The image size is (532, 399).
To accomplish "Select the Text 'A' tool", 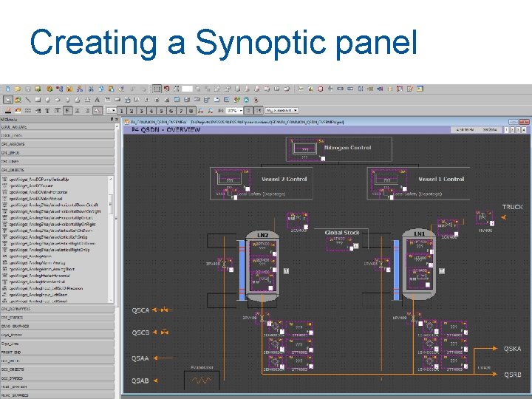I will pos(97,100).
